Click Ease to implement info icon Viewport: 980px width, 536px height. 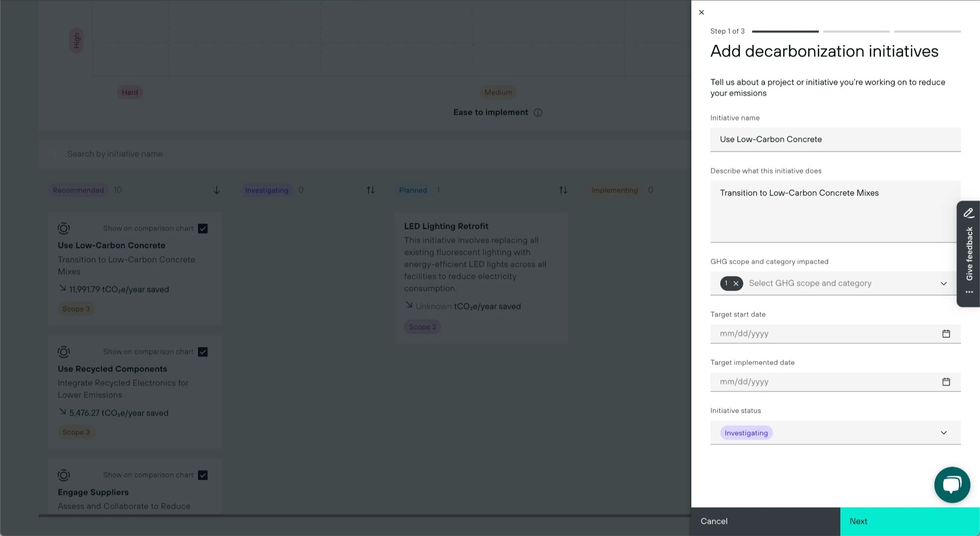click(538, 113)
